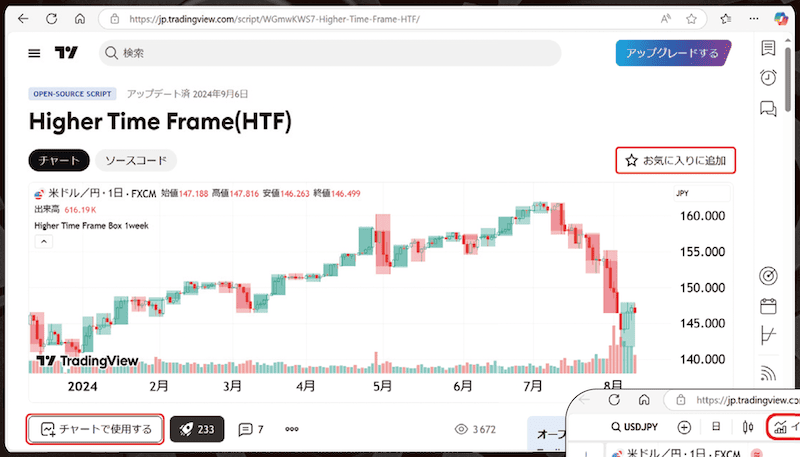
Task: Click the 検索 search field
Action: pyautogui.click(x=330, y=53)
